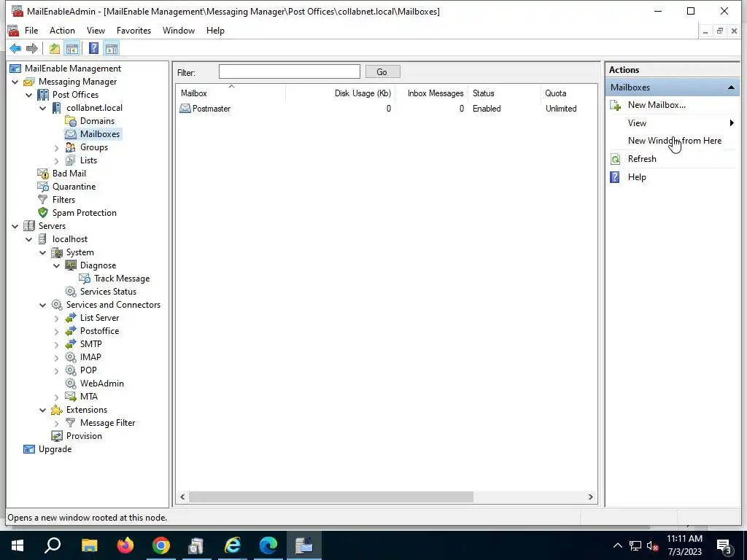This screenshot has width=747, height=560.
Task: Click into the Filter text field
Action: [289, 72]
